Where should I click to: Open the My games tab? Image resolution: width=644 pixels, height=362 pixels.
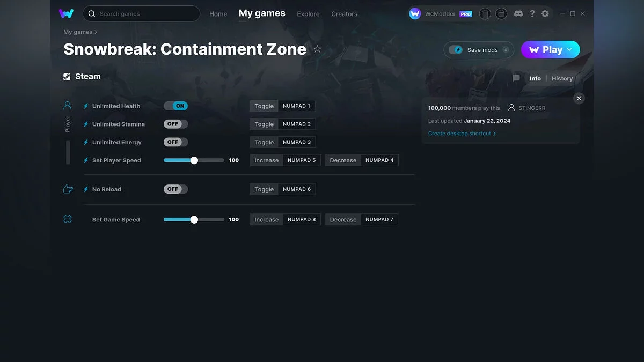[x=262, y=13]
